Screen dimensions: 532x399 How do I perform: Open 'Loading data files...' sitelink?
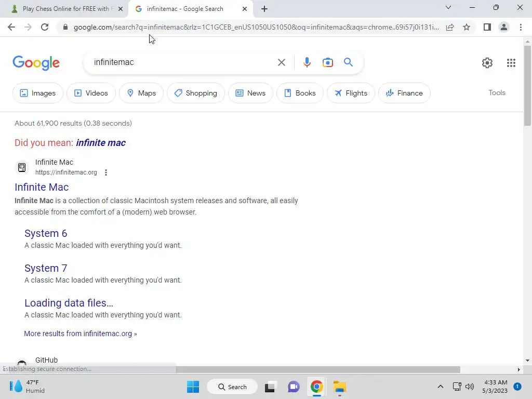pos(69,303)
